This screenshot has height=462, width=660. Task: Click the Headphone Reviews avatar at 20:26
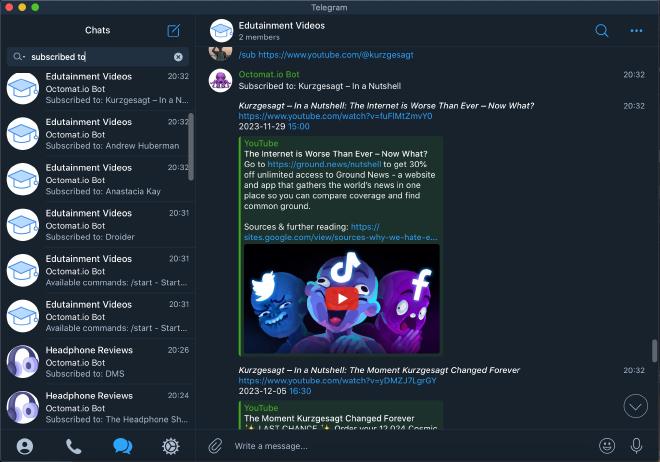point(23,362)
